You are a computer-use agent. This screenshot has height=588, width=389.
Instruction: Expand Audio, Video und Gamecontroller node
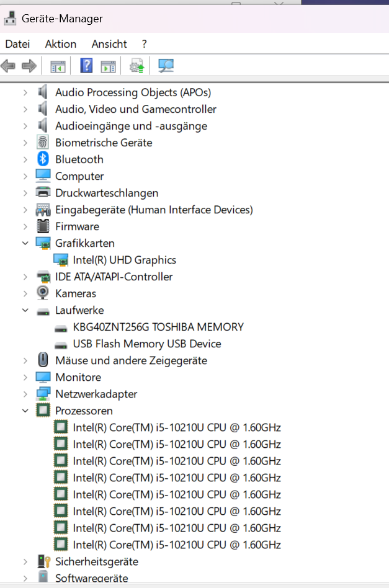point(25,109)
